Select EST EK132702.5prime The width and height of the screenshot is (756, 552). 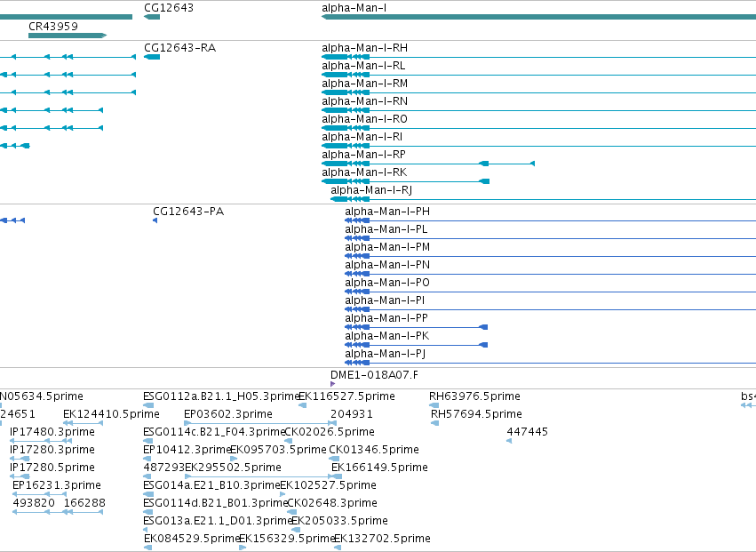(x=382, y=540)
